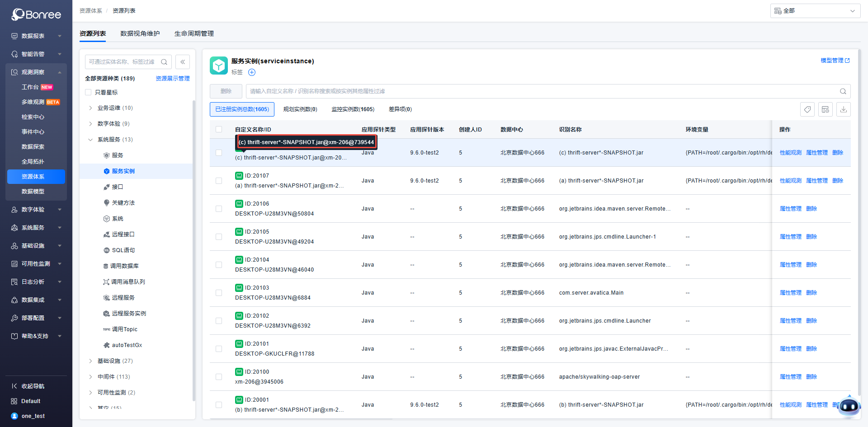Click the resource tree vertical scrollbar
Image resolution: width=868 pixels, height=427 pixels.
(193, 249)
